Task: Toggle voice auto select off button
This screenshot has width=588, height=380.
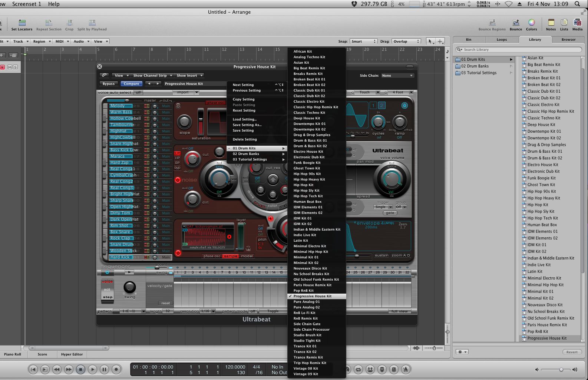Action: pos(138,93)
